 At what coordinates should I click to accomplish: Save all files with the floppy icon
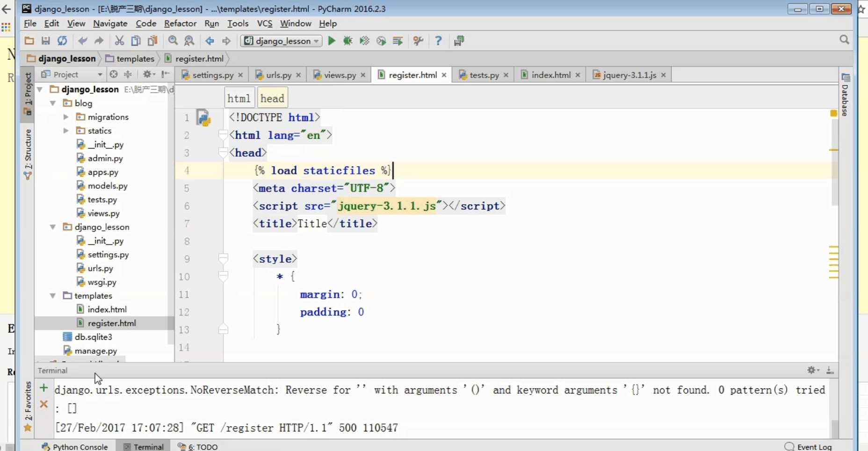point(45,41)
